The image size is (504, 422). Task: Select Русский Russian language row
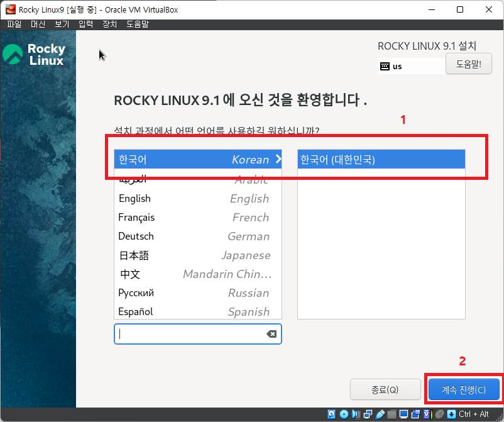198,292
